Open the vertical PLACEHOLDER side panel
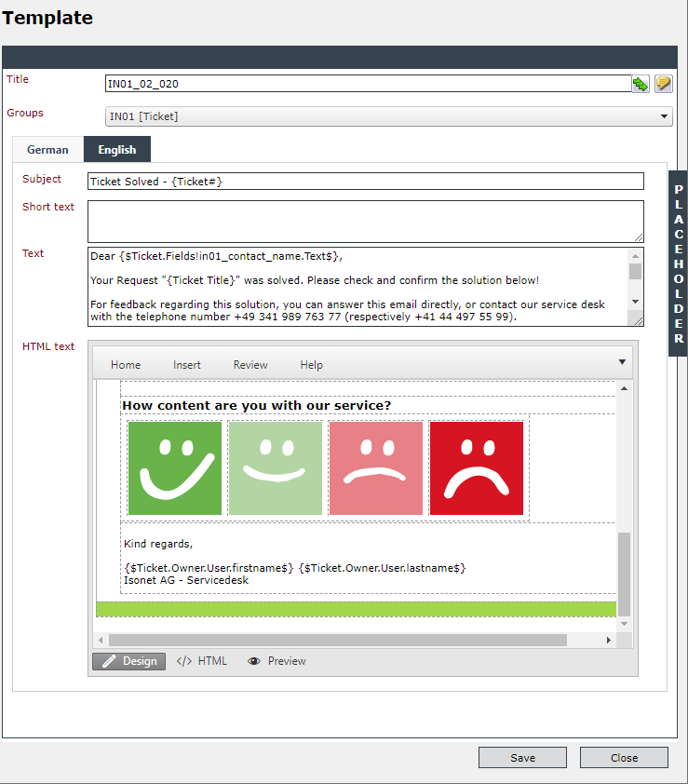The image size is (688, 784). (x=678, y=264)
